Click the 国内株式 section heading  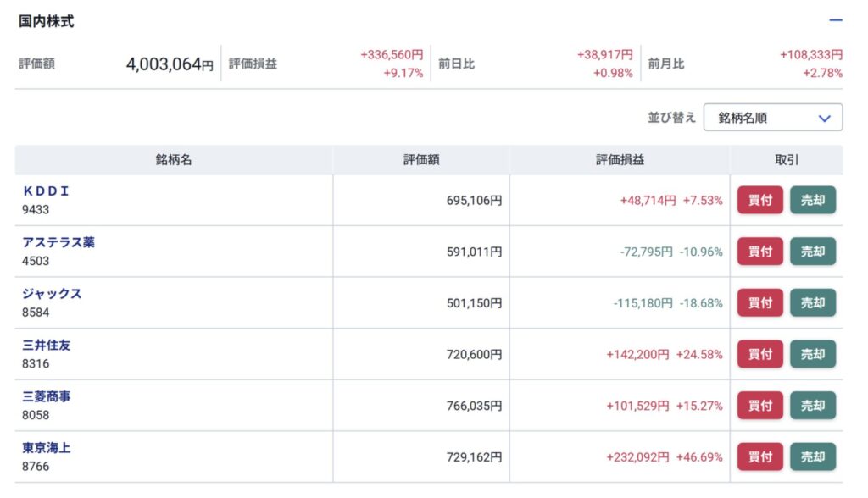point(47,21)
